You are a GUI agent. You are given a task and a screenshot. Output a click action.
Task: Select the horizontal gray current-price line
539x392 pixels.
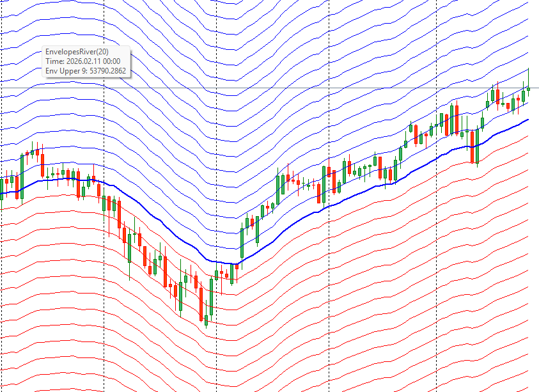pos(270,88)
